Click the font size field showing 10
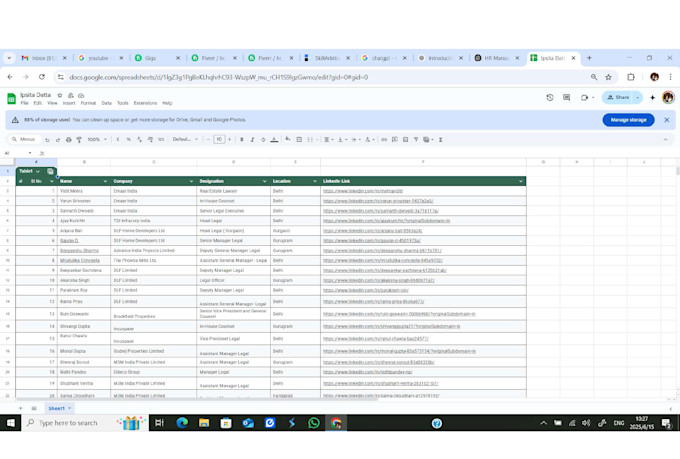Viewport: 680px width, 459px height. click(x=219, y=140)
